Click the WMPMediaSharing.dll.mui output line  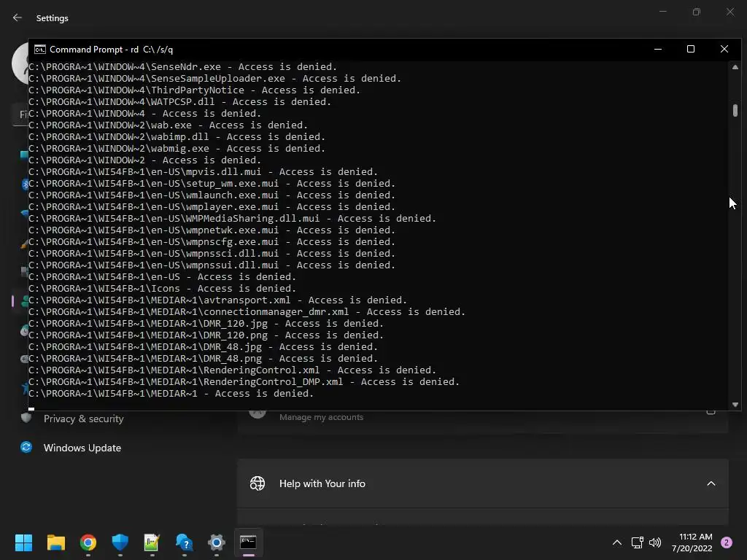(x=233, y=218)
